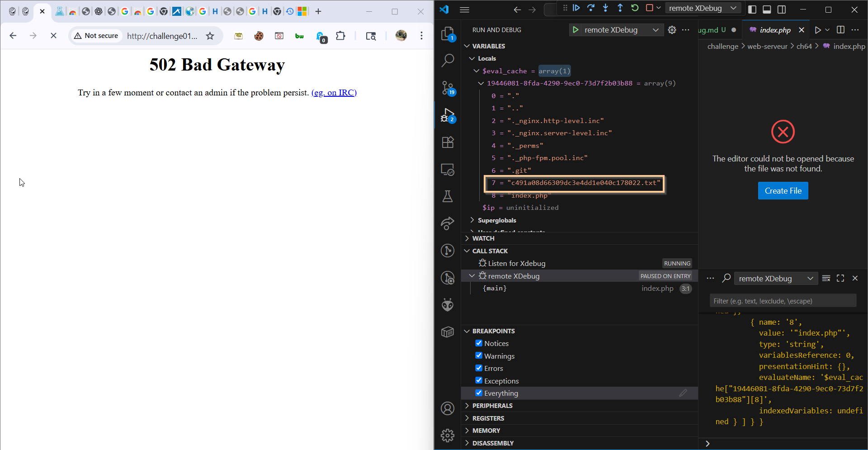Restart the debug session
Image resolution: width=868 pixels, height=450 pixels.
pos(635,8)
